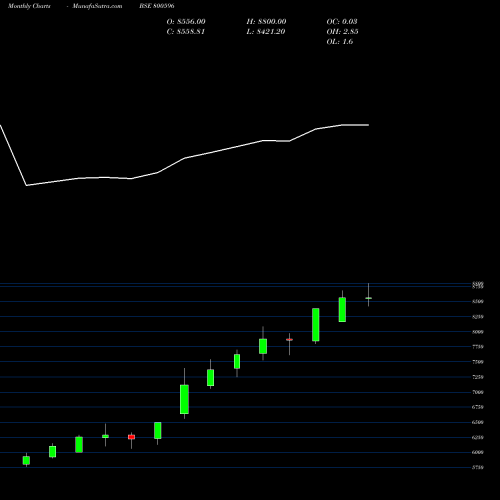Click the close price value C: 8558.81
The height and width of the screenshot is (500, 500).
coord(186,32)
